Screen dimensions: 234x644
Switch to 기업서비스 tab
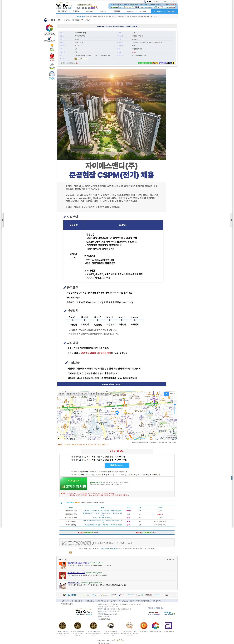click(x=158, y=11)
